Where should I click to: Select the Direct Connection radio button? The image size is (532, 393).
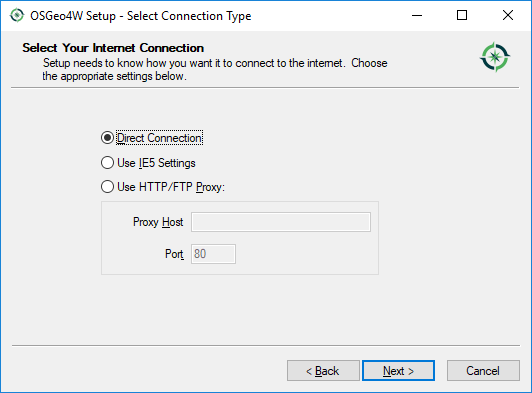pyautogui.click(x=107, y=138)
